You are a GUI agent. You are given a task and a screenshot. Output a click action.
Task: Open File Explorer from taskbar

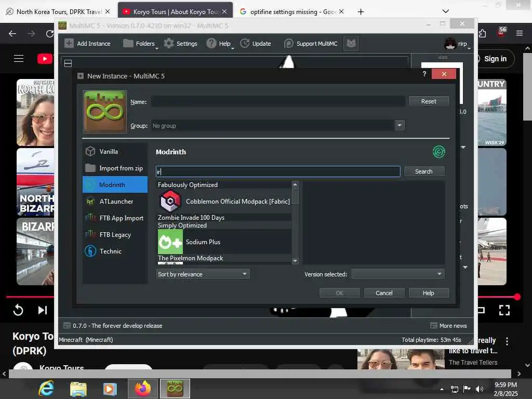[78, 389]
